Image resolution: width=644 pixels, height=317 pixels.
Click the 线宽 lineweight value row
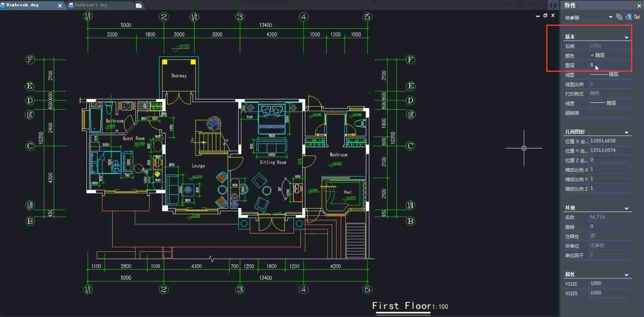coord(610,103)
